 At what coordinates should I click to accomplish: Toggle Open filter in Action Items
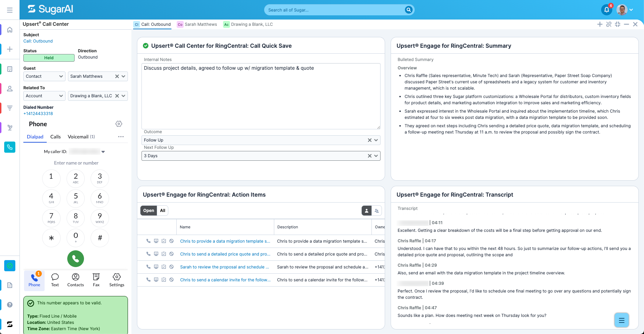pyautogui.click(x=148, y=211)
